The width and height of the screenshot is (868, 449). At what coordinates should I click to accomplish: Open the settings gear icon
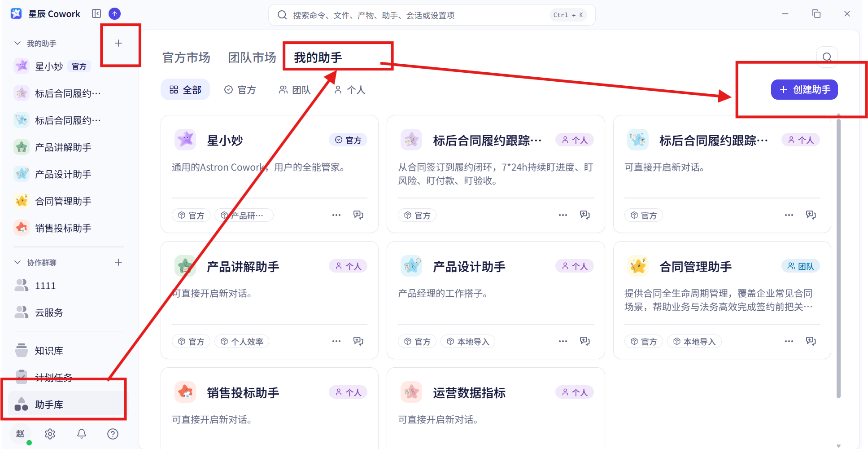click(50, 434)
